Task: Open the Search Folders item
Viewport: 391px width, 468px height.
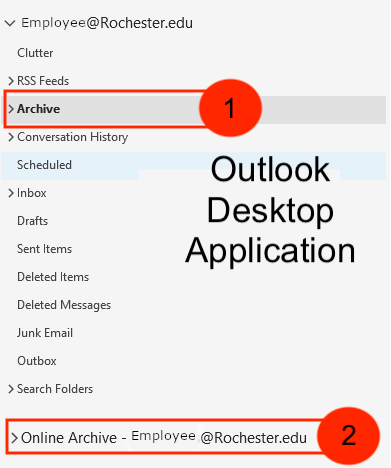Action: click(55, 389)
